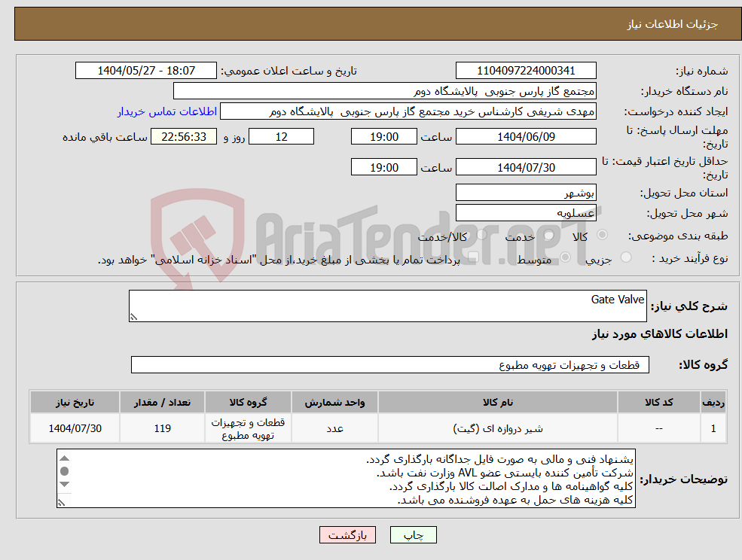Select the کالا radio for طبقه بندی موضوعی
742x560 pixels.
point(603,234)
